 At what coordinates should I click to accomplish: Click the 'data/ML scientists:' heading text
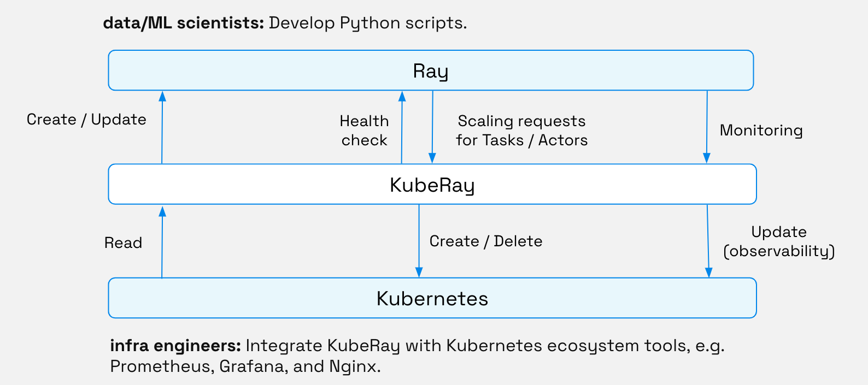click(184, 23)
